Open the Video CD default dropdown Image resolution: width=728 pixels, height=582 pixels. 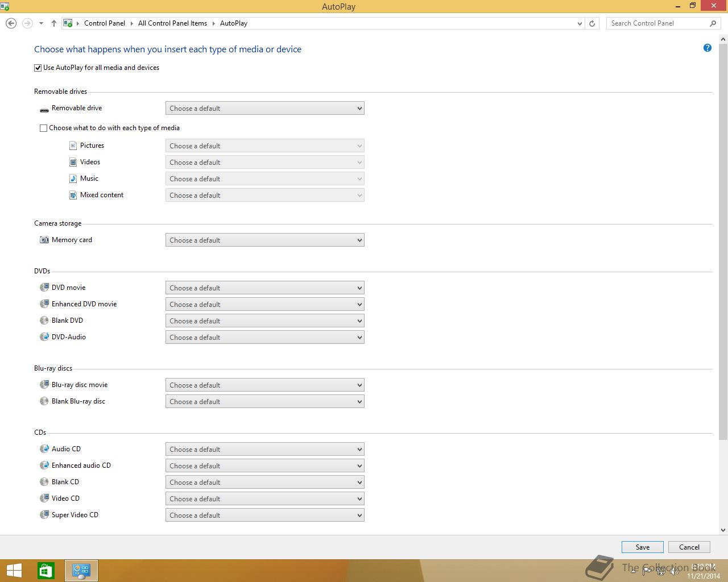(265, 499)
